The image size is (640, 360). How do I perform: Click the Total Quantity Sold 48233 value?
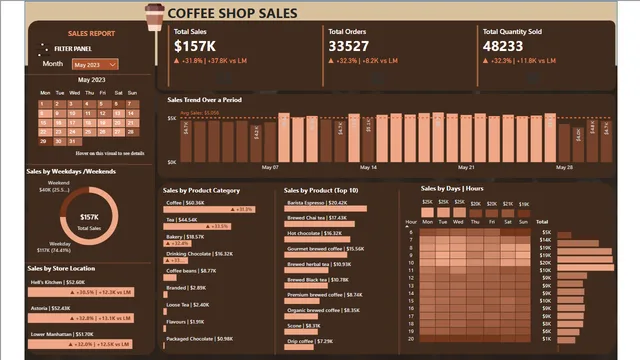[503, 46]
